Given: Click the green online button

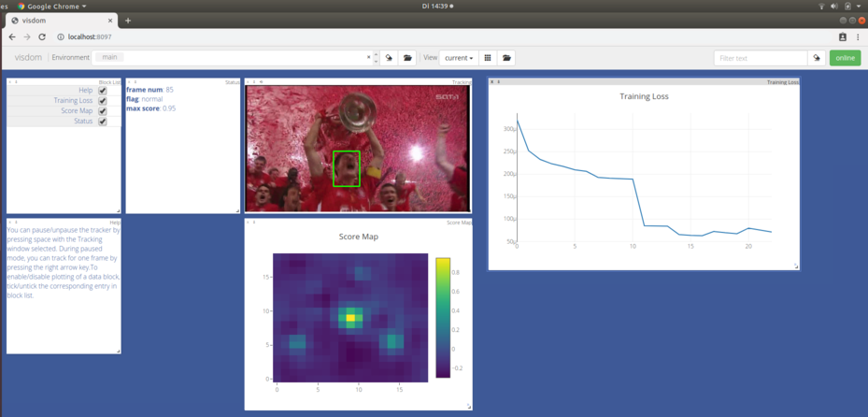Looking at the screenshot, I should pyautogui.click(x=845, y=58).
